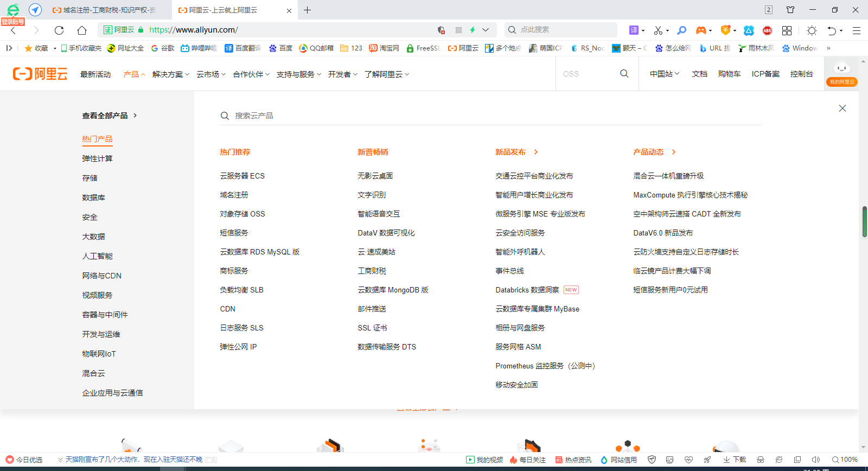Click the undo arrow toolbar icon
Screen dimensions: 868x471
pos(832,30)
